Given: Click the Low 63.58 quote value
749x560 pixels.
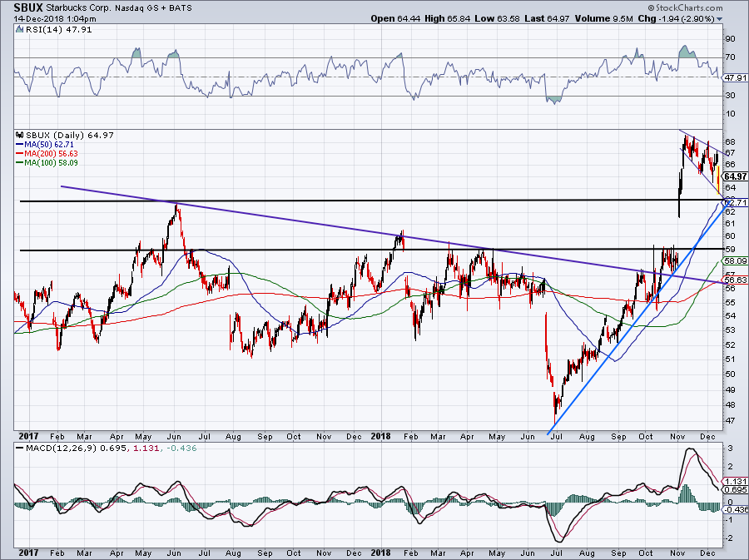Looking at the screenshot, I should click(498, 18).
